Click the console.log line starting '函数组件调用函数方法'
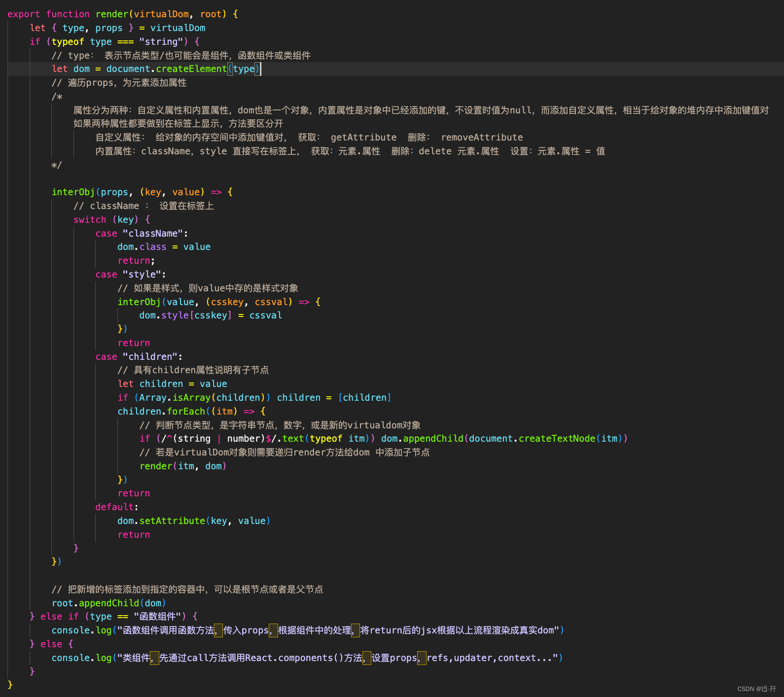Image resolution: width=784 pixels, height=697 pixels. pyautogui.click(x=308, y=630)
